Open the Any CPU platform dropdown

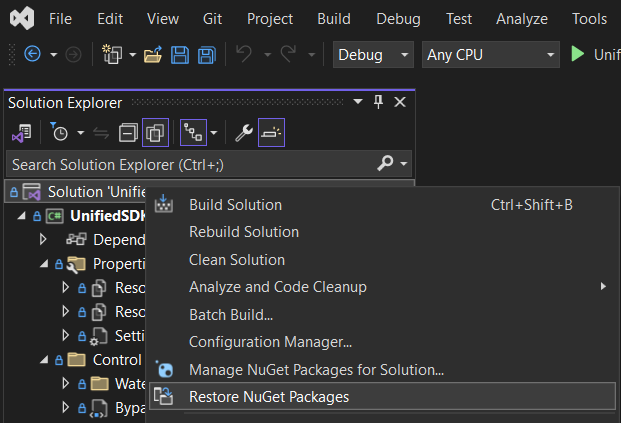(491, 55)
